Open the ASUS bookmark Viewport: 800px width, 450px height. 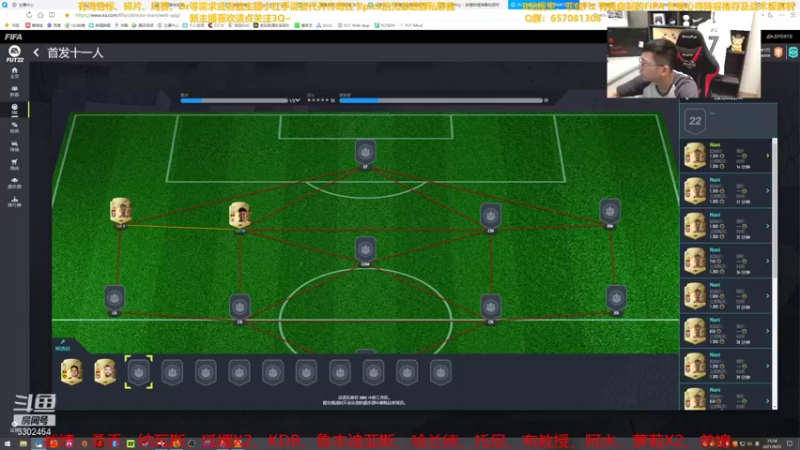pos(324,25)
